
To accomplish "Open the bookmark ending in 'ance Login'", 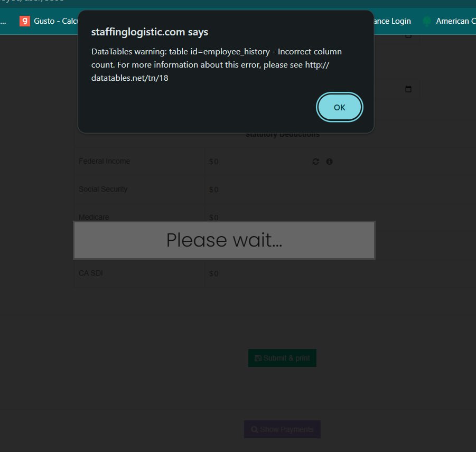I will pyautogui.click(x=392, y=21).
